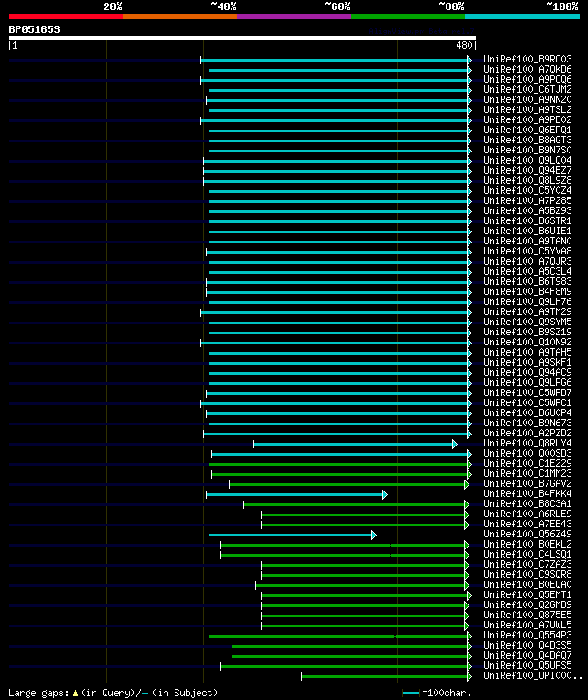Open hit label UniRef100_Q6EPQ1

click(x=527, y=130)
